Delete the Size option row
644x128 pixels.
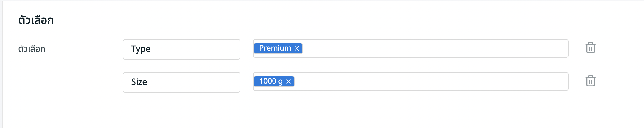click(590, 81)
